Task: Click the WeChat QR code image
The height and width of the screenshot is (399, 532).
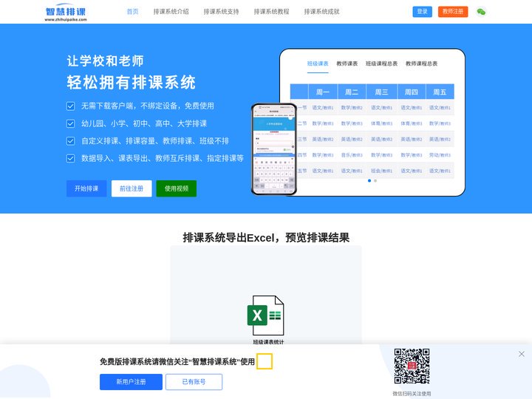Action: click(x=412, y=366)
